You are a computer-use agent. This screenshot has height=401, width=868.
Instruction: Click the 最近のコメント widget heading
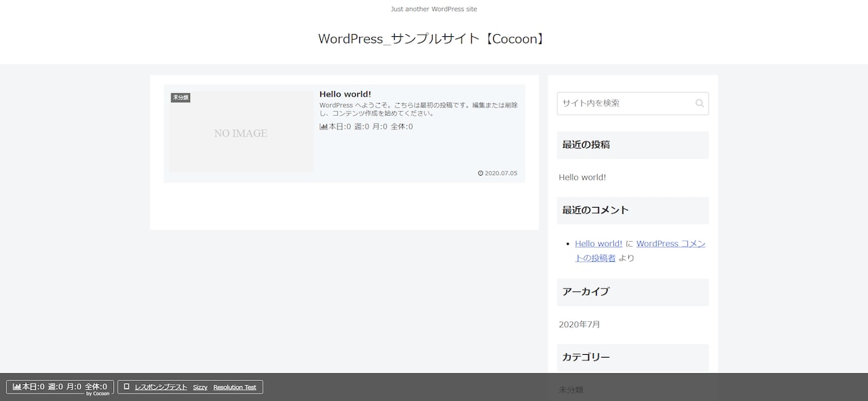tap(633, 210)
